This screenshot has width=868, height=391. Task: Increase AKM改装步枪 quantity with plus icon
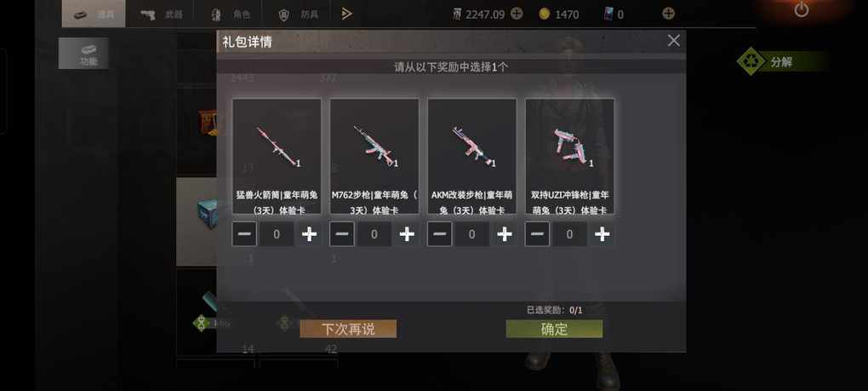point(505,234)
